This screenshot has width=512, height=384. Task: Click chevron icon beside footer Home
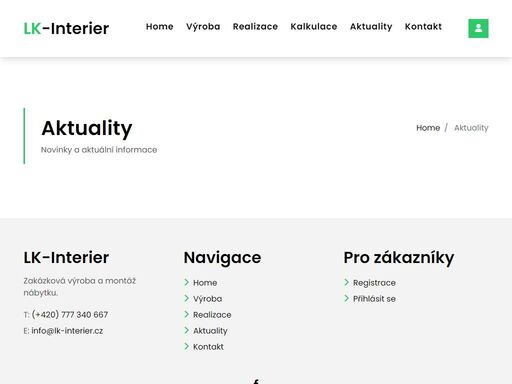(x=187, y=282)
